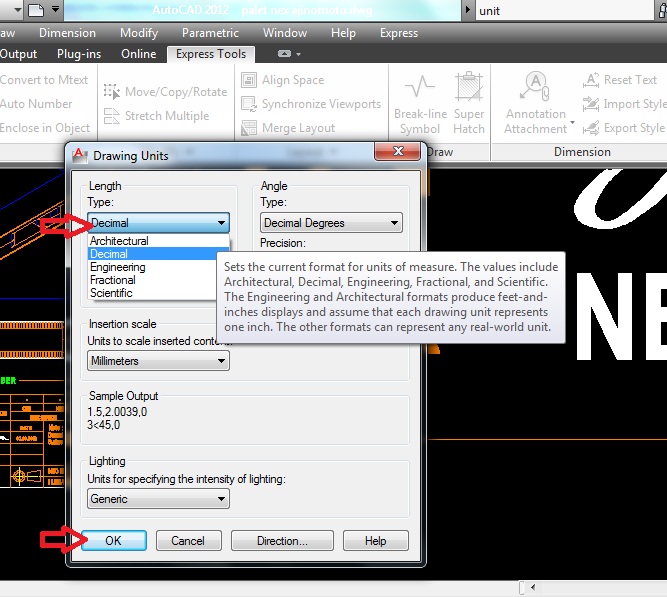Click the Export Style icon
The width and height of the screenshot is (667, 597).
(x=591, y=128)
